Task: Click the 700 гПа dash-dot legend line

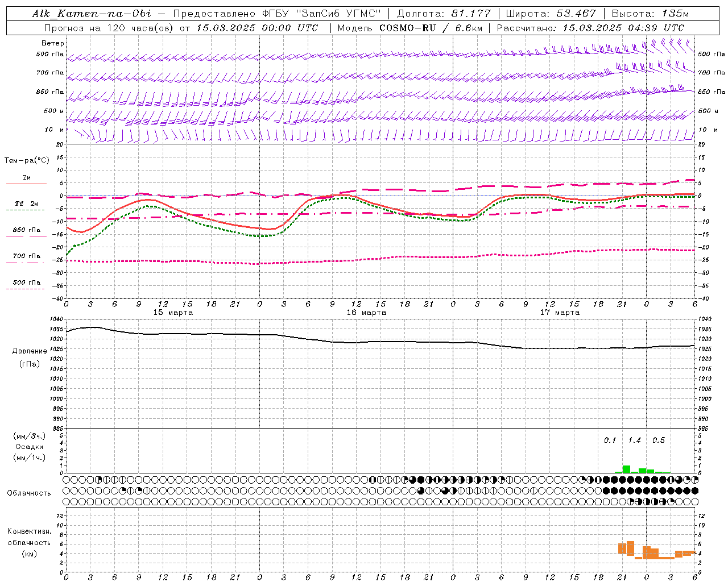Action: [25, 262]
